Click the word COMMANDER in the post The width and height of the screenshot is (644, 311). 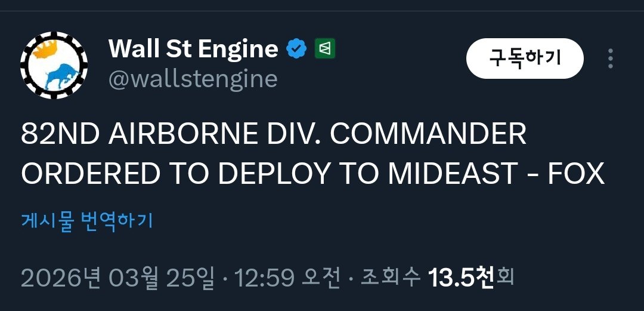[x=428, y=136]
